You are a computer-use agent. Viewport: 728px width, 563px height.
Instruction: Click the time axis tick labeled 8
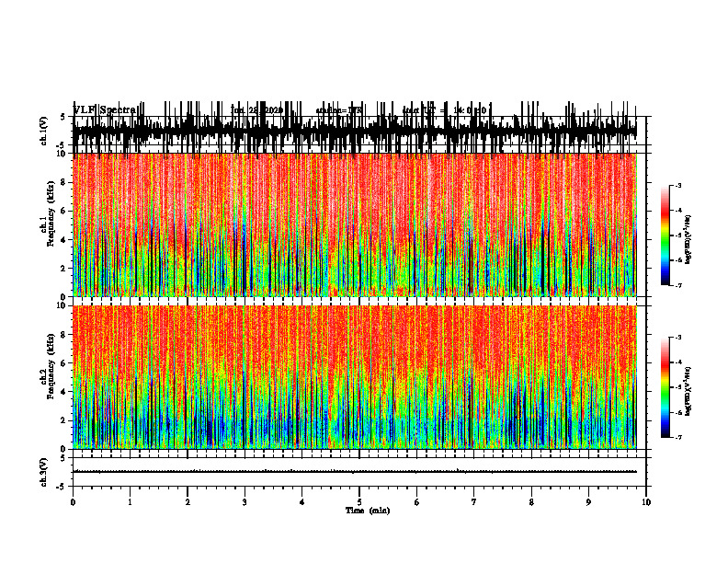531,502
